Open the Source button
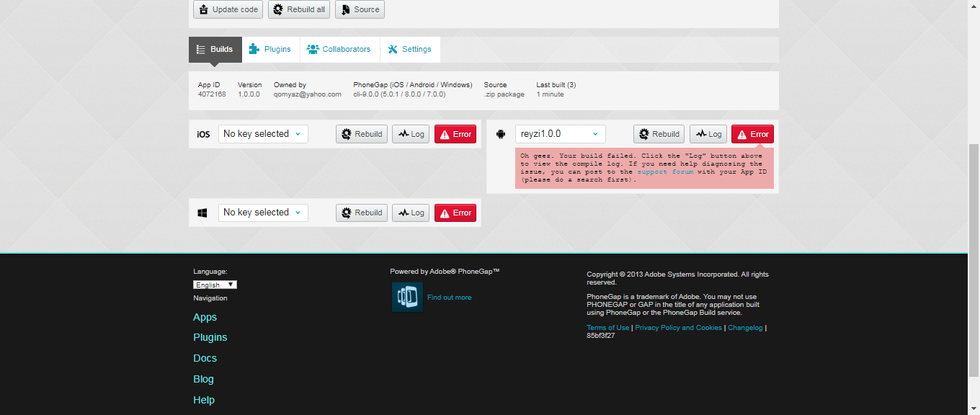Image resolution: width=980 pixels, height=415 pixels. coord(360,9)
